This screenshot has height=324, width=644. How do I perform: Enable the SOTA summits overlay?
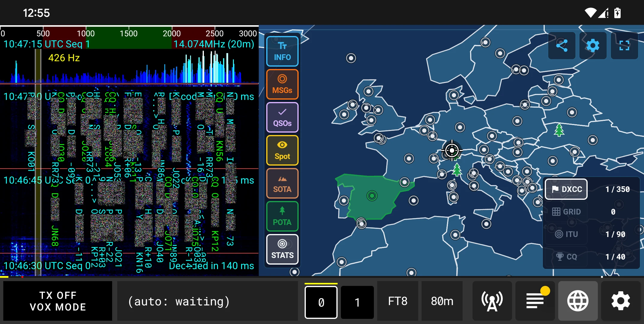(x=282, y=183)
